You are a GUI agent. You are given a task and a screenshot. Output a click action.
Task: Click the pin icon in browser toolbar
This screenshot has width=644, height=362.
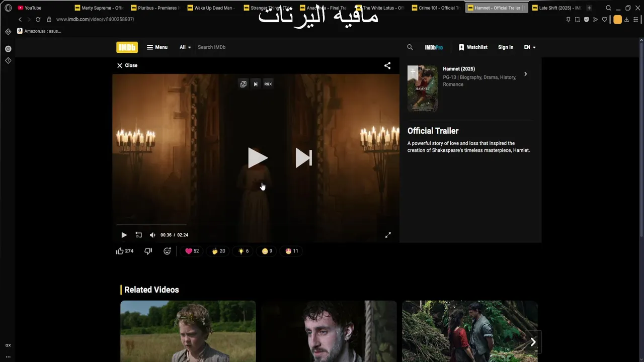click(568, 20)
